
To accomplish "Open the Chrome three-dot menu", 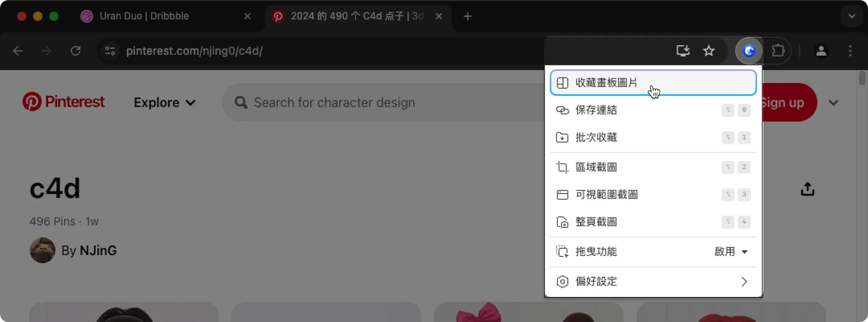I will [x=850, y=51].
